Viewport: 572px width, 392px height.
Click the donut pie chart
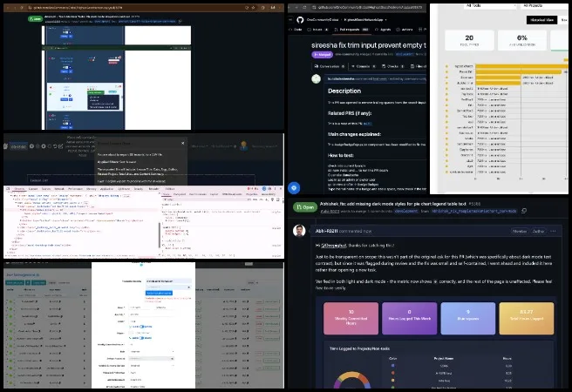pyautogui.click(x=351, y=380)
